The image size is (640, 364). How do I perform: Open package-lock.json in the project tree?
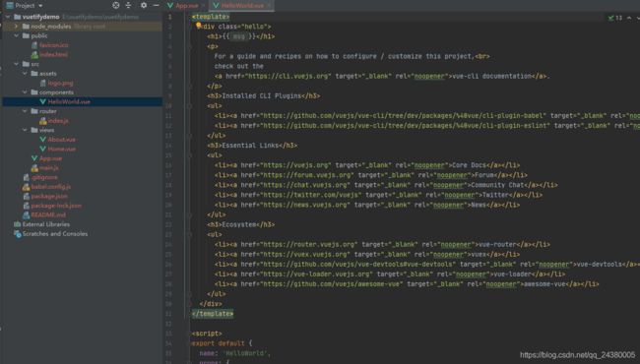click(56, 206)
